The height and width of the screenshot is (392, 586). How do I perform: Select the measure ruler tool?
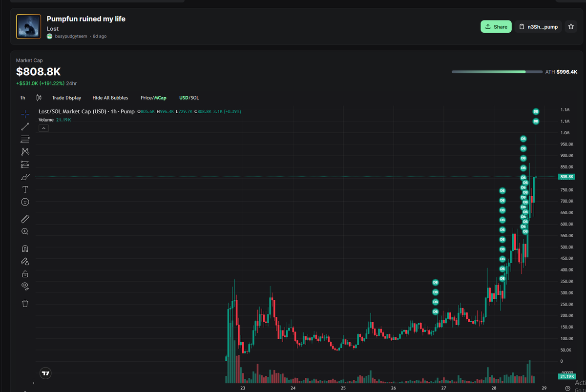25,218
